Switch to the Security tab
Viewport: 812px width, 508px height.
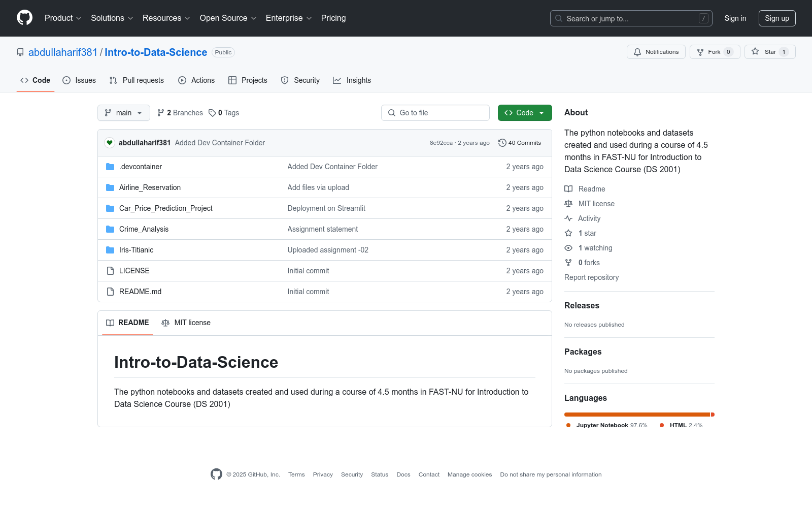[300, 80]
